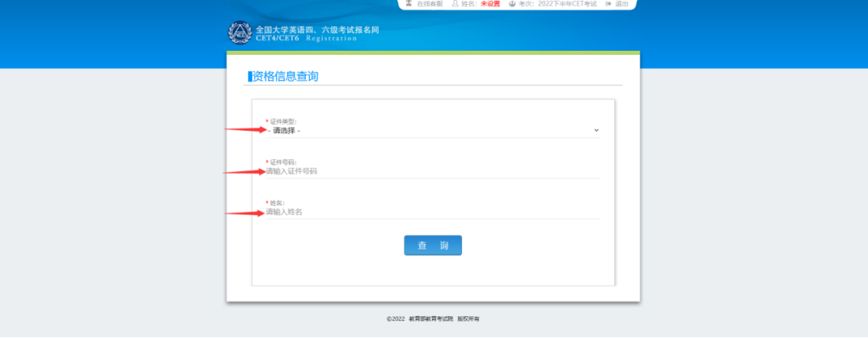The width and height of the screenshot is (868, 338).
Task: Click the logout arrow icon
Action: point(608,4)
